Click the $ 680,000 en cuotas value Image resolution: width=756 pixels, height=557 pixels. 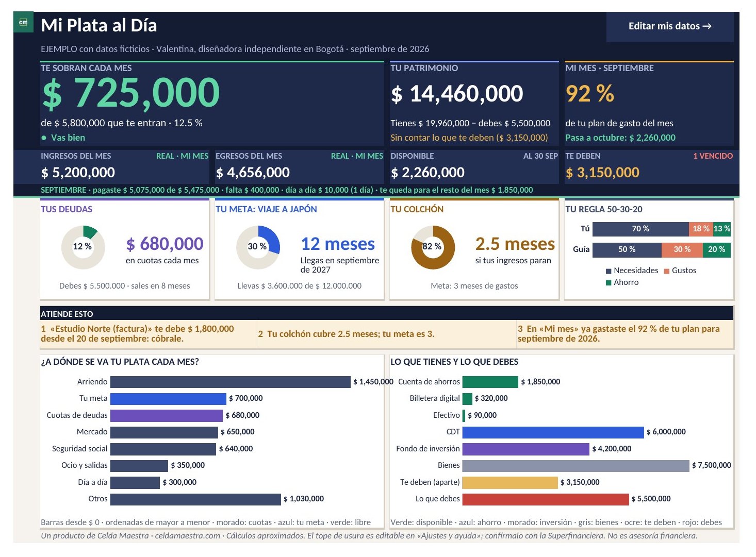(x=165, y=244)
